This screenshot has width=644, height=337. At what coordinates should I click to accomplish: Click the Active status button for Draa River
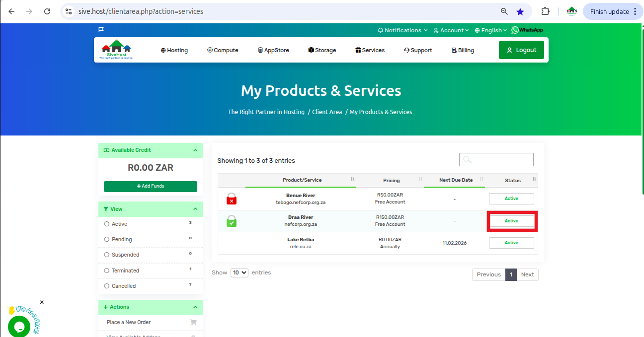click(511, 221)
